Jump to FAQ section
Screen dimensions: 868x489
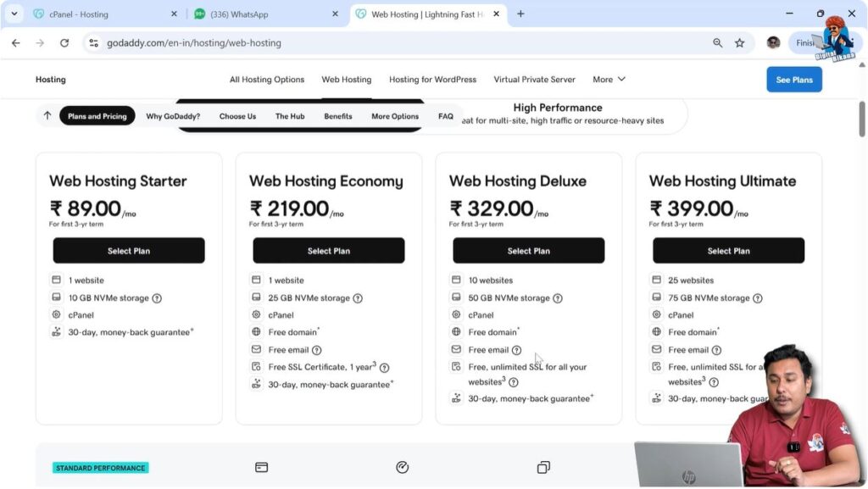click(446, 116)
